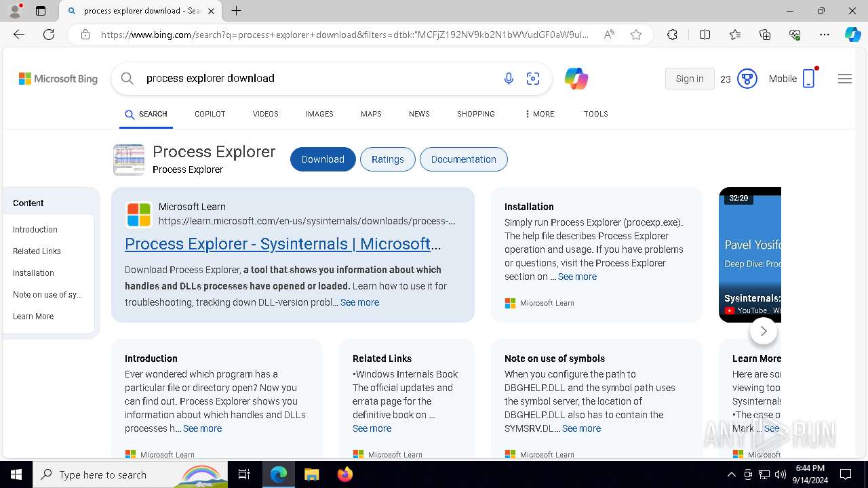Open the Copilot sidebar icon
868x488 pixels.
[852, 35]
